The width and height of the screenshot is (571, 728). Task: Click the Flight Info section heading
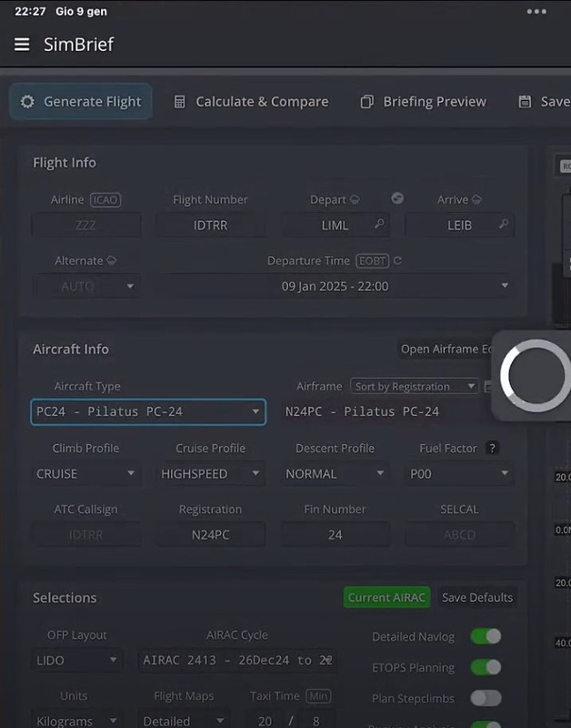click(x=65, y=163)
